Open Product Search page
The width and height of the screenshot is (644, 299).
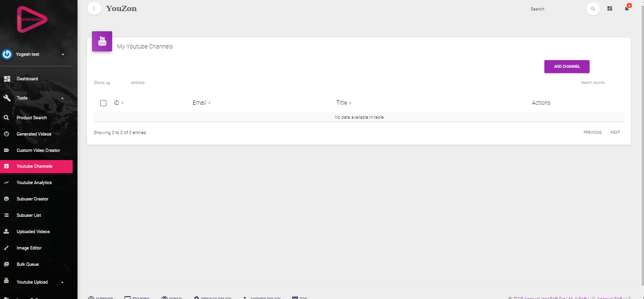coord(32,118)
